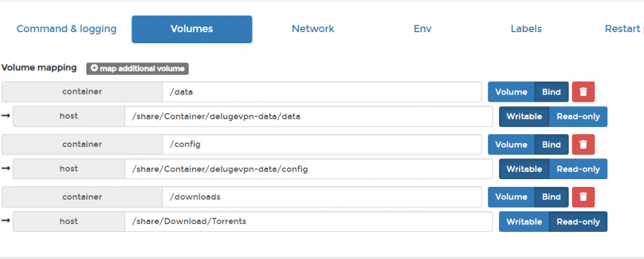
Task: Click the Volume mapping heading text
Action: tap(39, 68)
